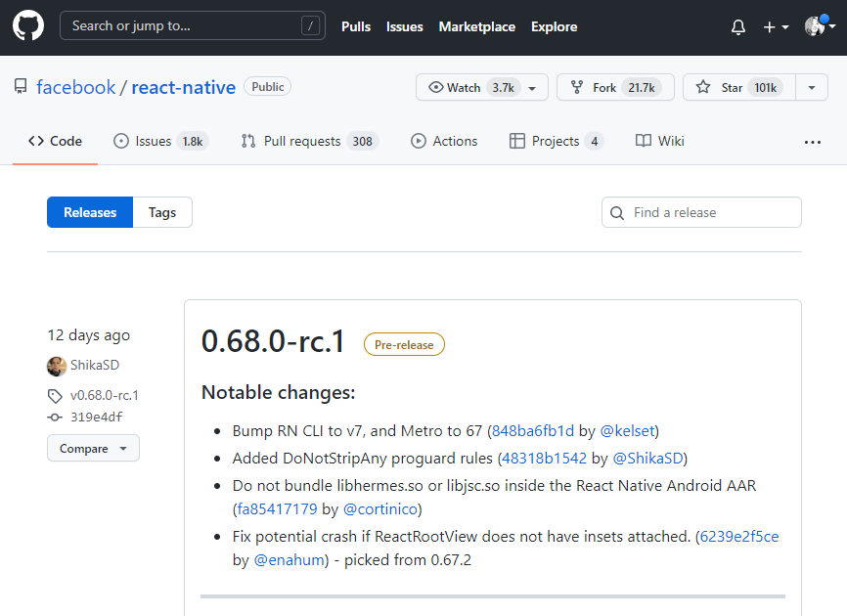Open the three-dots overflow tab menu
847x616 pixels.
(x=813, y=142)
